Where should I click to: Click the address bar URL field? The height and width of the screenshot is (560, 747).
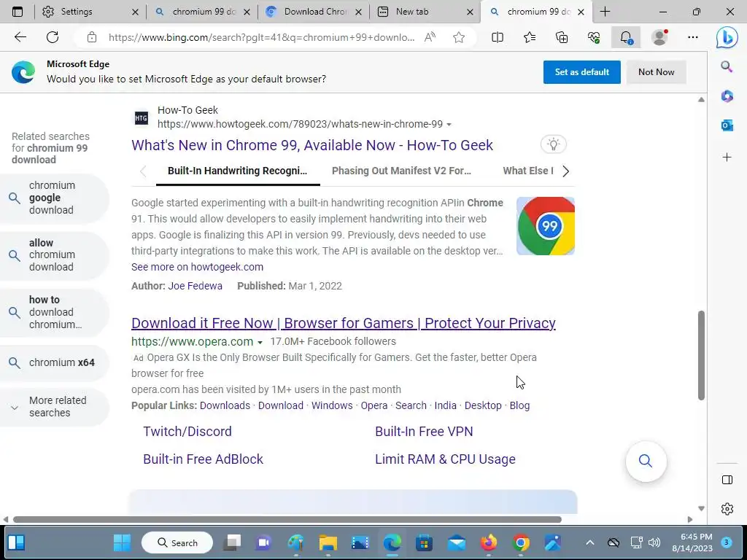tap(261, 37)
